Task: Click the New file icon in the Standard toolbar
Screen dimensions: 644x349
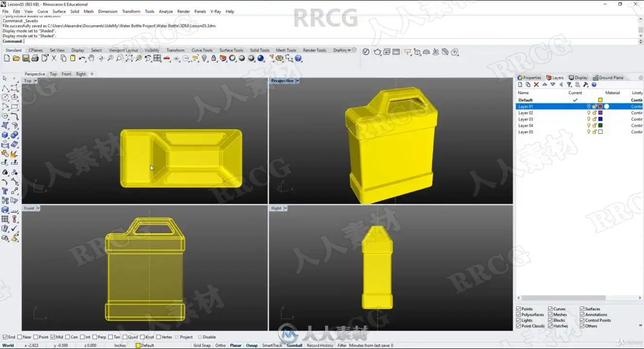Action: tap(7, 58)
